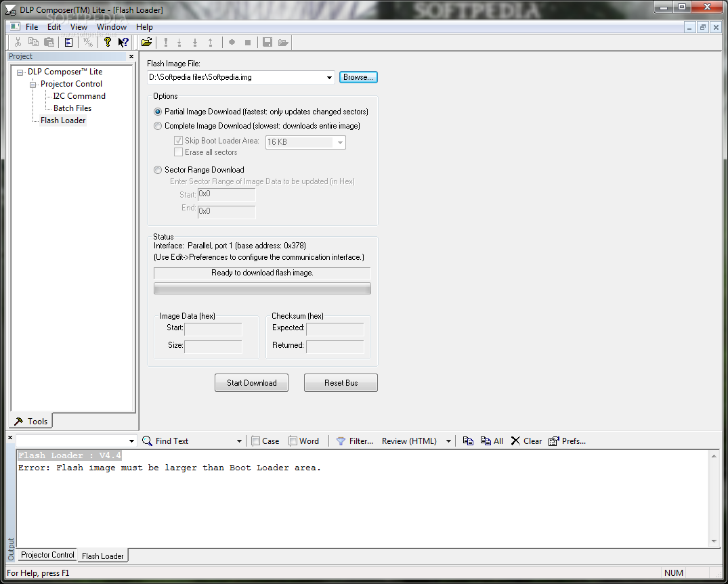
Task: Select I2C Command in project tree
Action: pyautogui.click(x=79, y=96)
